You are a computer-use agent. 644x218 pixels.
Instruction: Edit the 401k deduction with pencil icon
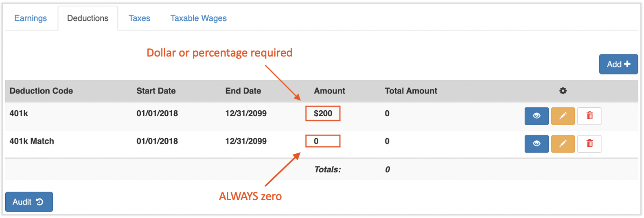pos(563,116)
